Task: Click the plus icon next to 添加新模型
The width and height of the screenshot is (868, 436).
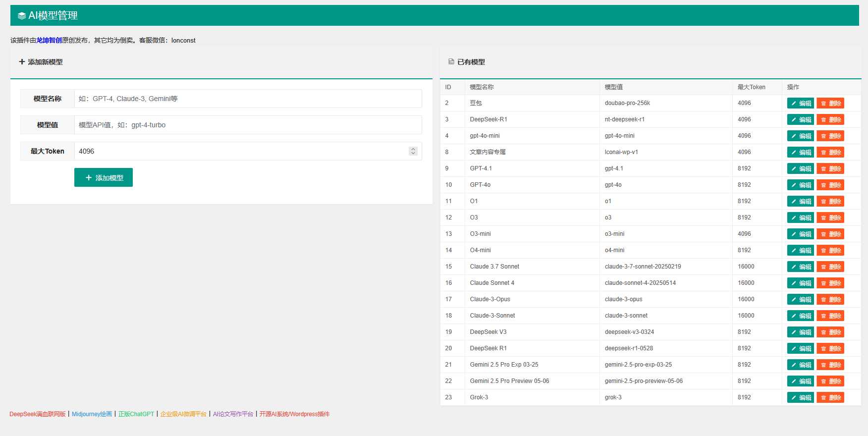Action: pyautogui.click(x=22, y=62)
